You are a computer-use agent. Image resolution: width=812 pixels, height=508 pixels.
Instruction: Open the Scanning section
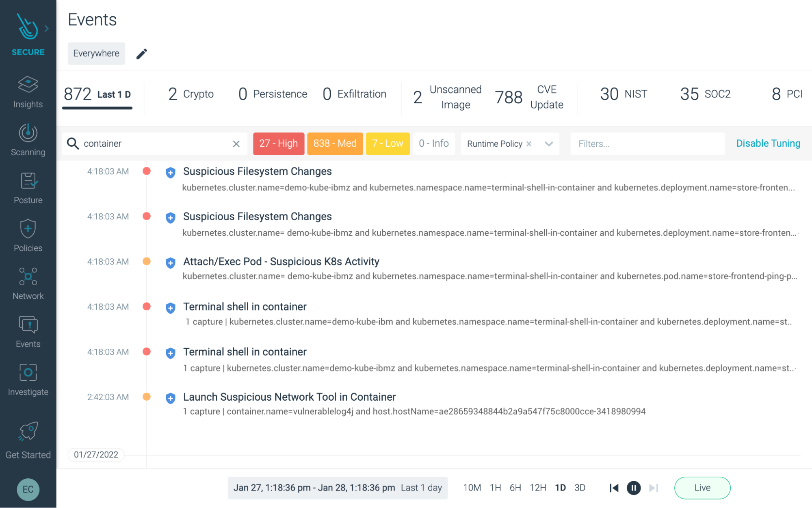28,140
